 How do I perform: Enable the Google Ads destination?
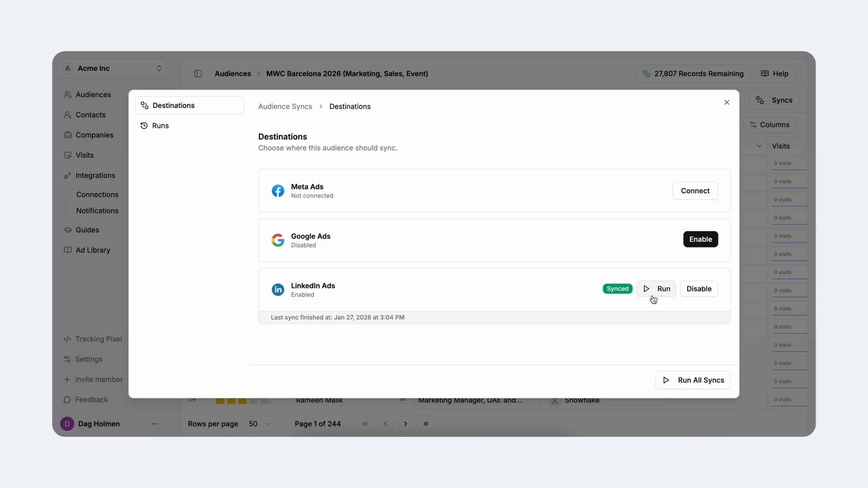tap(700, 239)
